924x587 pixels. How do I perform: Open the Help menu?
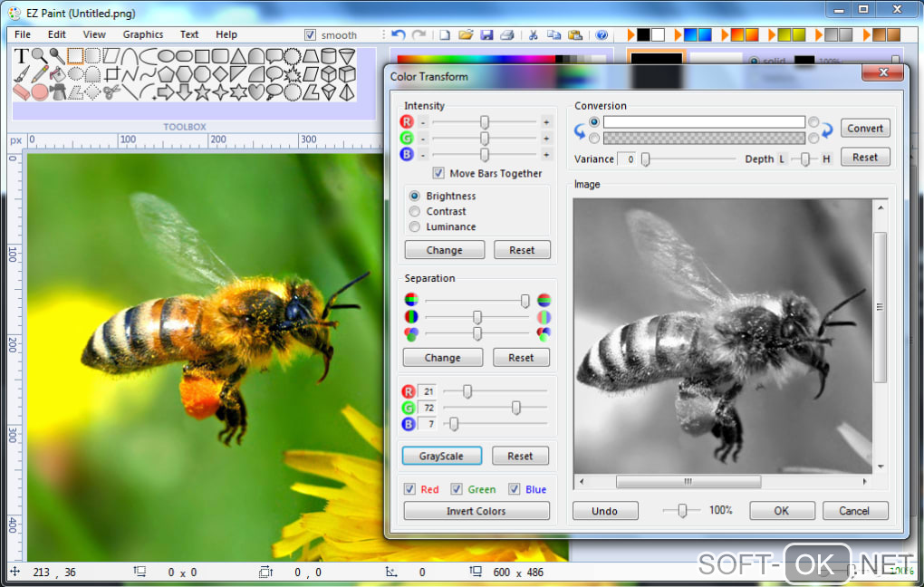click(x=226, y=34)
